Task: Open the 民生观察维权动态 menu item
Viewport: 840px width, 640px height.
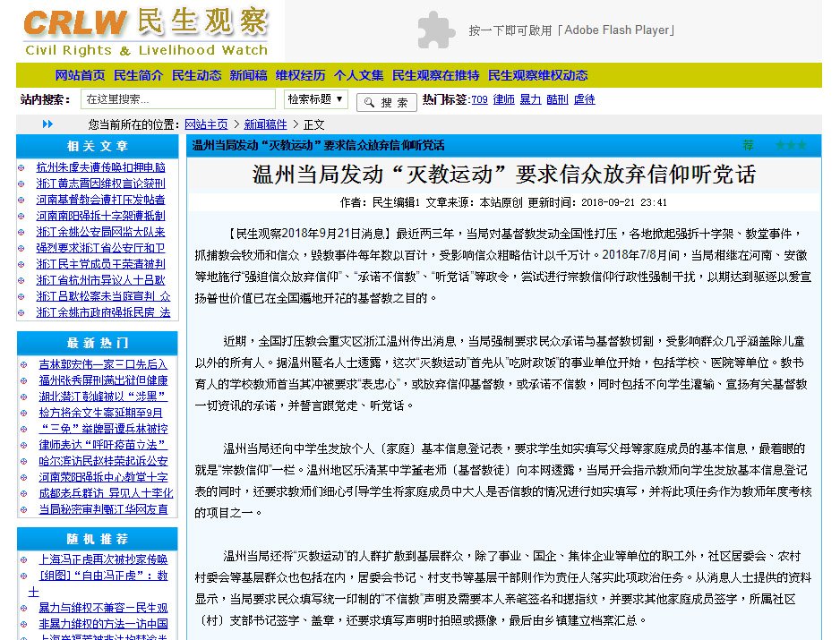Action: [538, 75]
